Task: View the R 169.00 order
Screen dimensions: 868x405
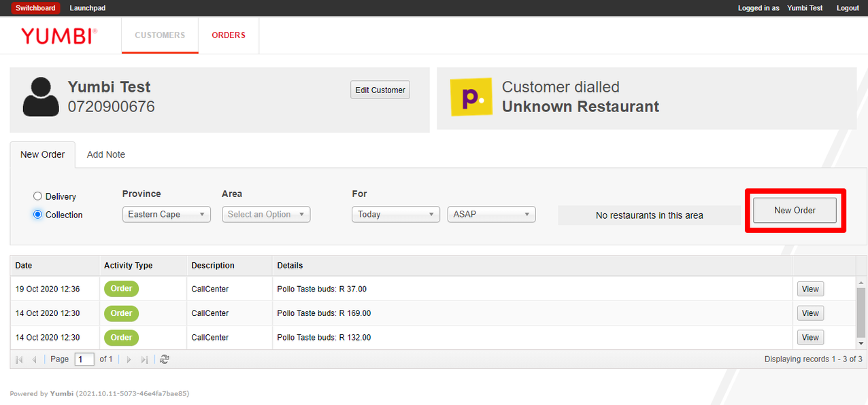Action: [810, 313]
